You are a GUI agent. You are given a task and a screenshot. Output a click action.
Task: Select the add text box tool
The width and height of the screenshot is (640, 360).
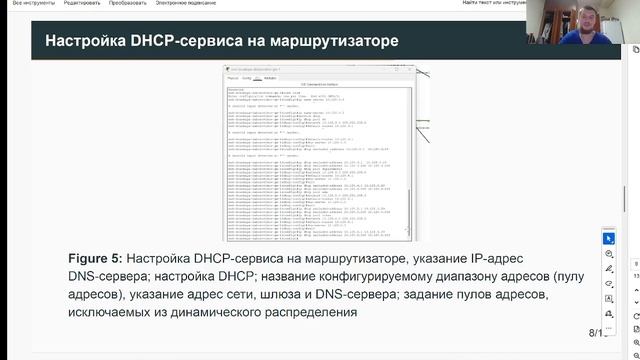tap(609, 298)
